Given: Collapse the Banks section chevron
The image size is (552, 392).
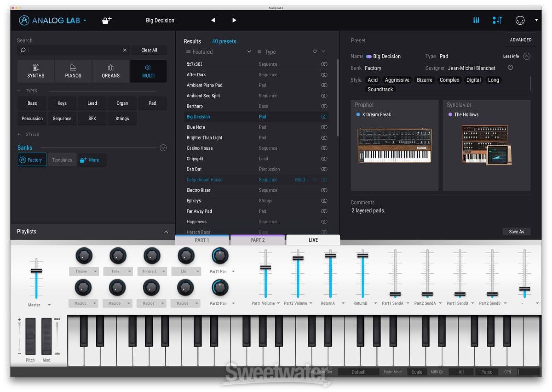Looking at the screenshot, I should (163, 148).
